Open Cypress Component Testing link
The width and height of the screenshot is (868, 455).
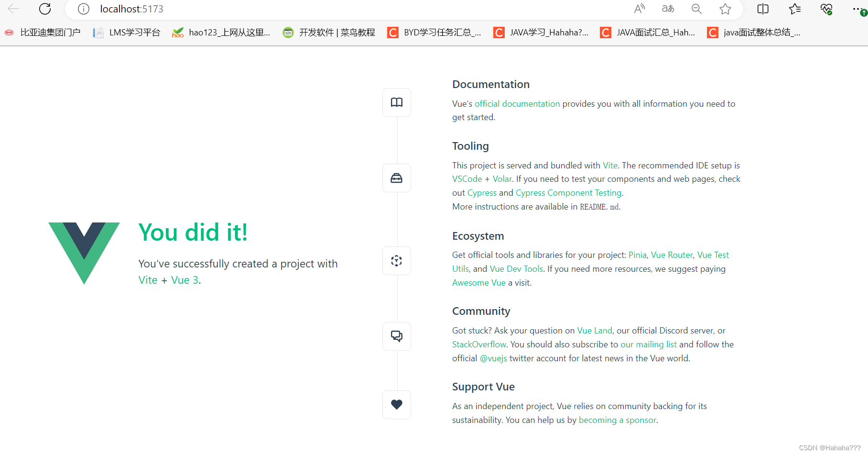tap(568, 193)
